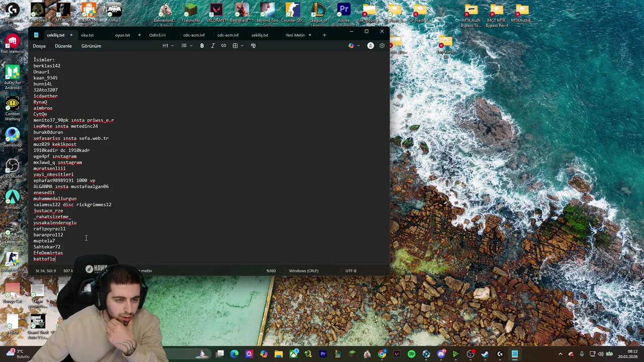This screenshot has width=644, height=362.
Task: Open Microsoft Edge from the taskbar
Action: point(234,354)
